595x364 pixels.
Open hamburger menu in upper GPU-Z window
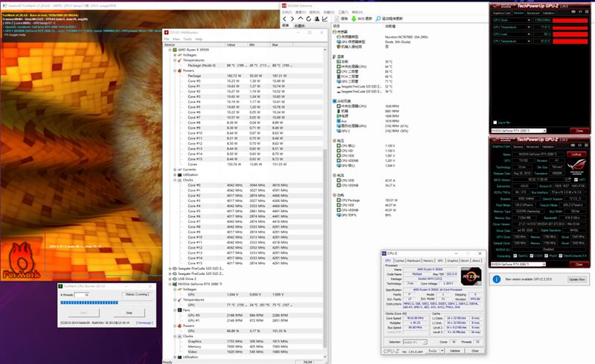tap(585, 12)
